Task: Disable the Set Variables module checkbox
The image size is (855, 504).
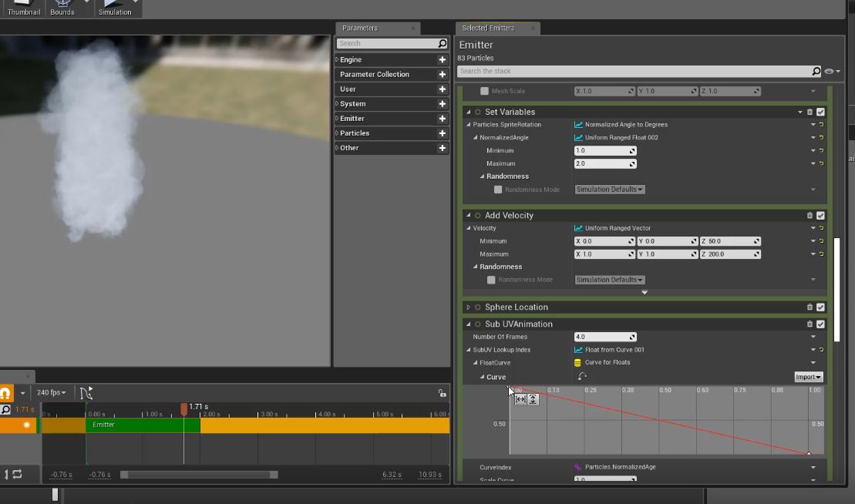Action: [x=820, y=113]
